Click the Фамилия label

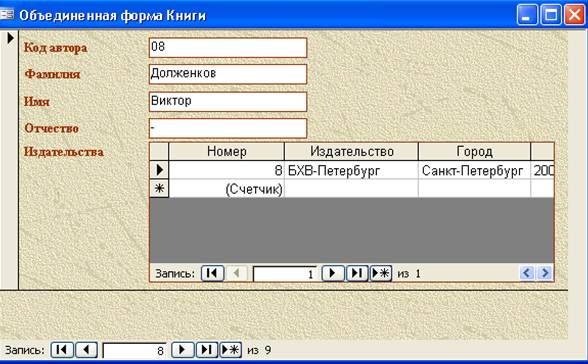[x=52, y=74]
